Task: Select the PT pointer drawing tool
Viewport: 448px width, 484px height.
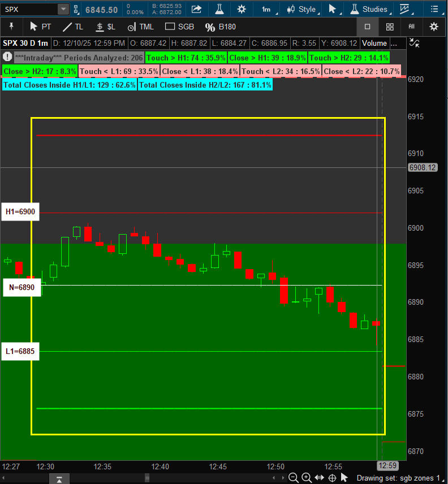Action: [x=40, y=27]
